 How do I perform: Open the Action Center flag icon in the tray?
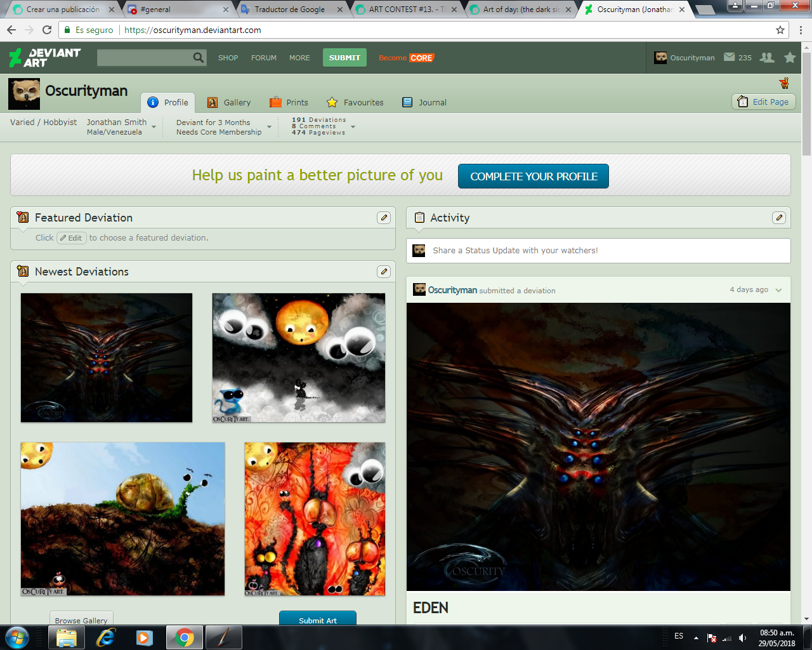[x=712, y=638]
